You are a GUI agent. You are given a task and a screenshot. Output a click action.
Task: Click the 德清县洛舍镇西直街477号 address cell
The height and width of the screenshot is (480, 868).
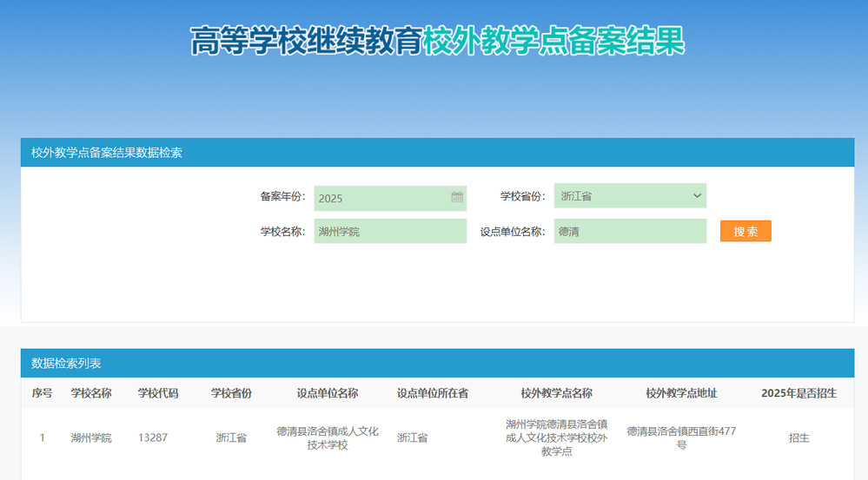[x=681, y=437]
